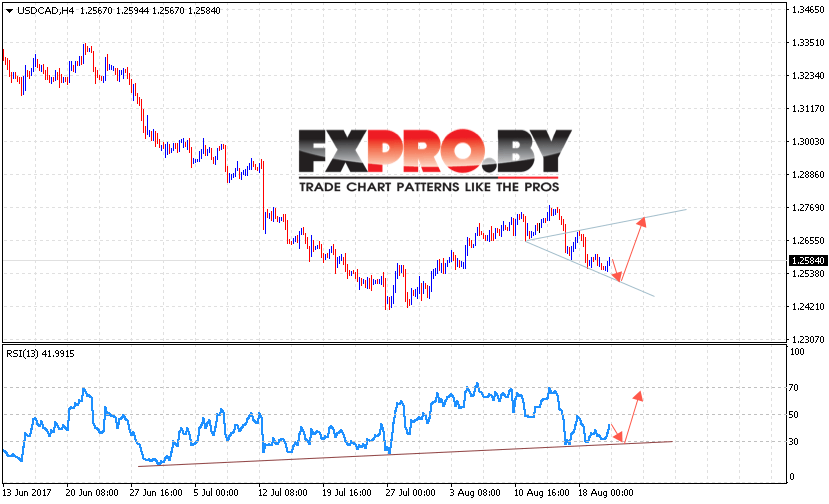Screen dimensions: 829x504
Task: Click the RSI scale level 0
Action: [x=791, y=476]
